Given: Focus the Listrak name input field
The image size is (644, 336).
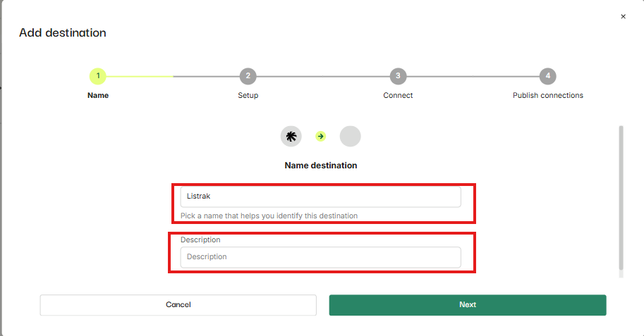Looking at the screenshot, I should pyautogui.click(x=321, y=197).
